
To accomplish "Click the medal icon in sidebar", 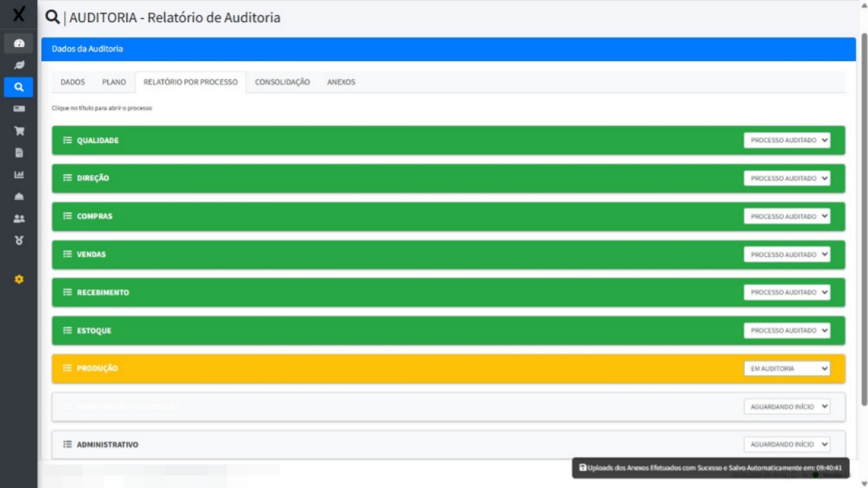I will click(18, 240).
